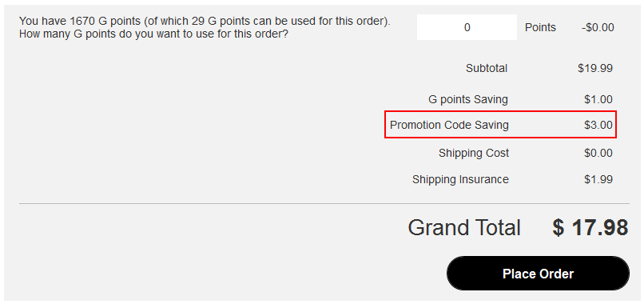The width and height of the screenshot is (644, 304).
Task: Click the Shipping Insurance $1.99 value
Action: [x=598, y=180]
